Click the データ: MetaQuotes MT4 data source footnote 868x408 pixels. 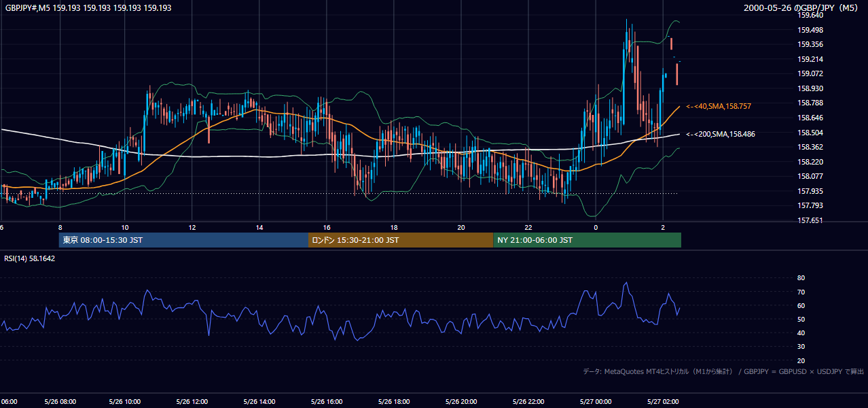tap(723, 371)
